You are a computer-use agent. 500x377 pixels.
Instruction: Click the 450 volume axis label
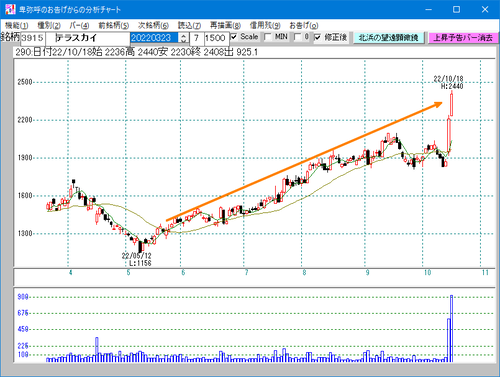tap(23, 329)
